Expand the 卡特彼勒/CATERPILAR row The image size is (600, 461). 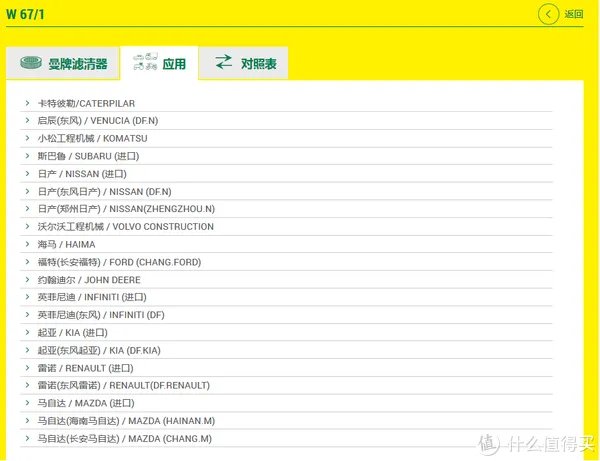pos(86,103)
